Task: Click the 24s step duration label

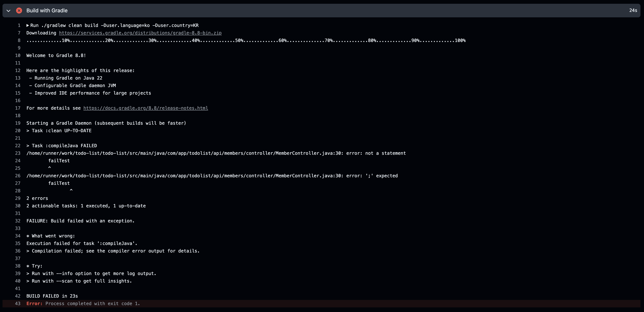Action: [x=633, y=10]
